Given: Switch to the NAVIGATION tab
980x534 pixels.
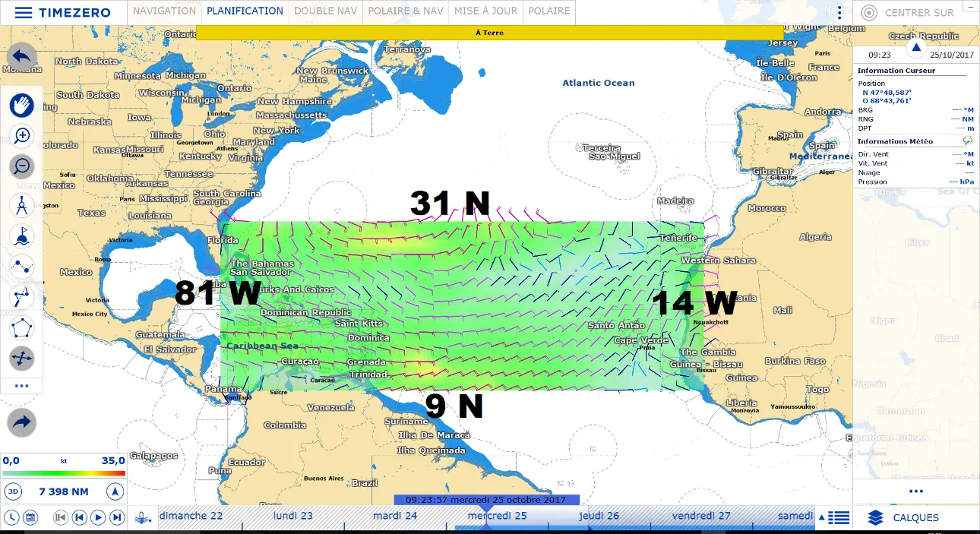Looking at the screenshot, I should tap(164, 11).
